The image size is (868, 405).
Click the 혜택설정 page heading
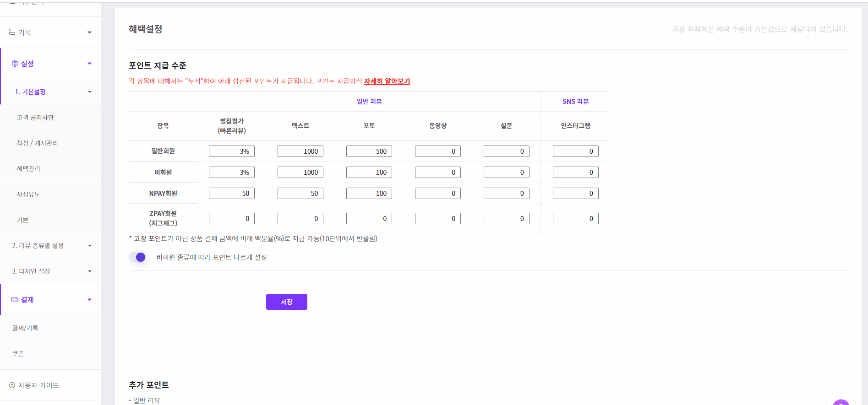(x=146, y=29)
